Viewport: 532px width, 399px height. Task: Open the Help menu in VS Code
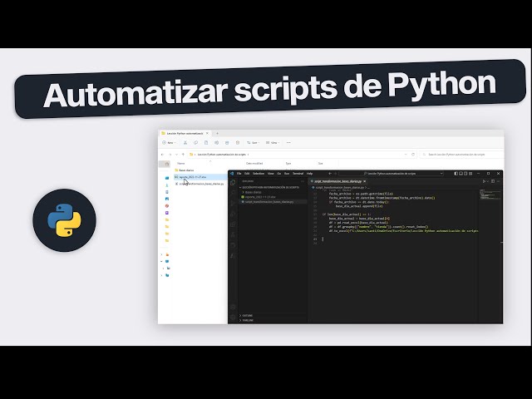click(x=309, y=174)
